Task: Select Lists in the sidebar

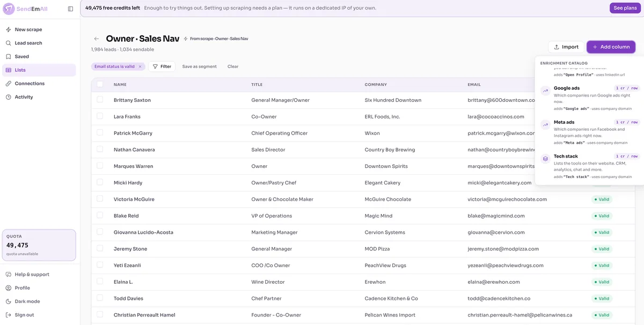Action: pyautogui.click(x=39, y=70)
